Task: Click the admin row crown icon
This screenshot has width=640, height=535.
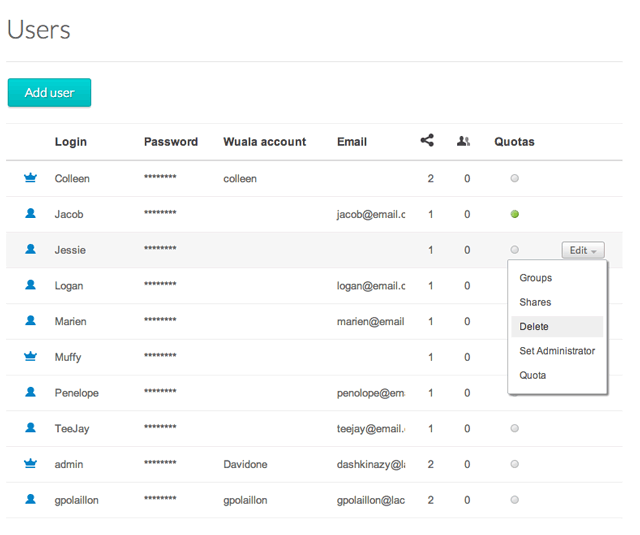Action: (30, 464)
